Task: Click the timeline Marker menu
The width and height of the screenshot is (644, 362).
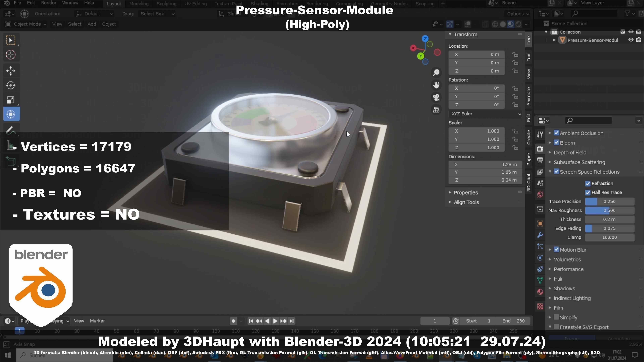Action: 97,321
